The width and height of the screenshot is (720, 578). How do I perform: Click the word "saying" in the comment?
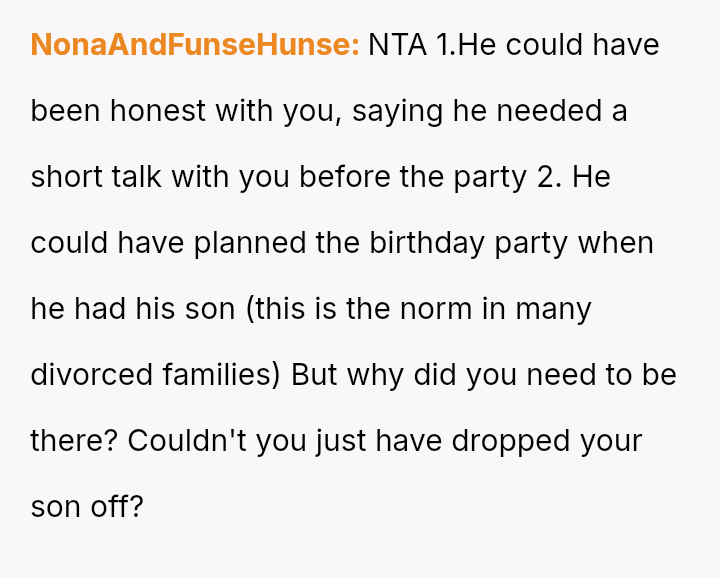coord(398,111)
